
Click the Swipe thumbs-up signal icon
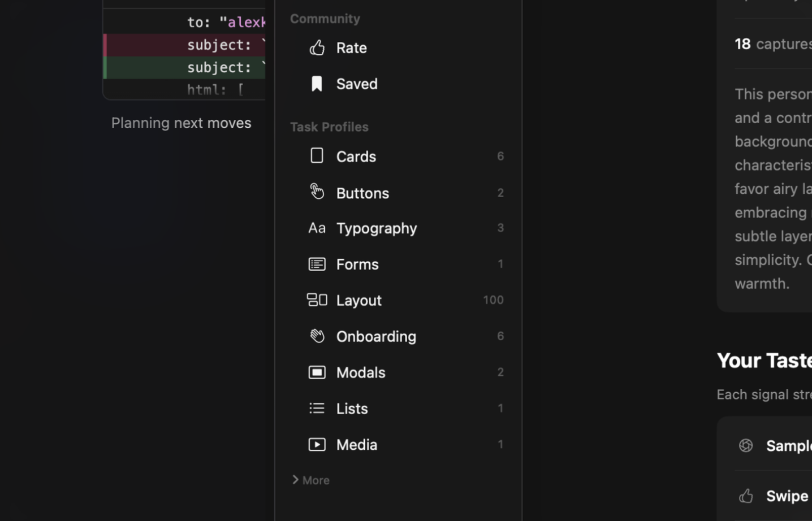(x=746, y=496)
